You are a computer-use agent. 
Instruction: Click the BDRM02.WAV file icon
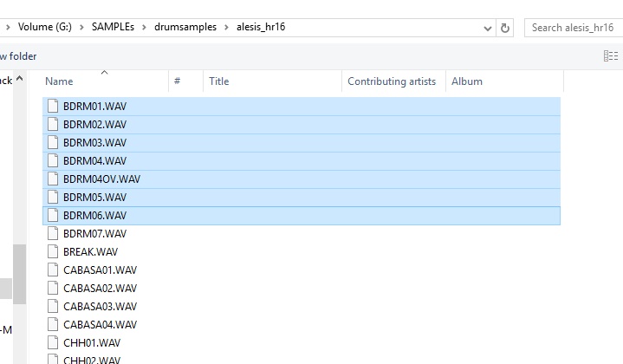pyautogui.click(x=53, y=125)
